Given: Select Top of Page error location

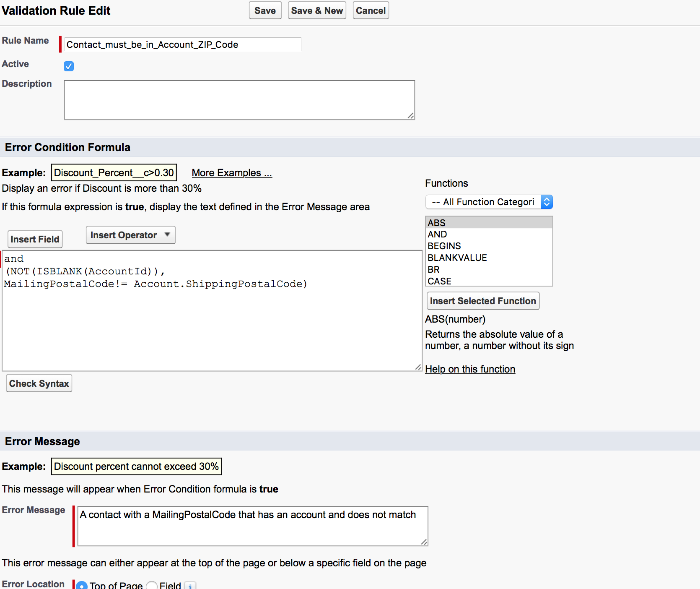Looking at the screenshot, I should (x=82, y=586).
